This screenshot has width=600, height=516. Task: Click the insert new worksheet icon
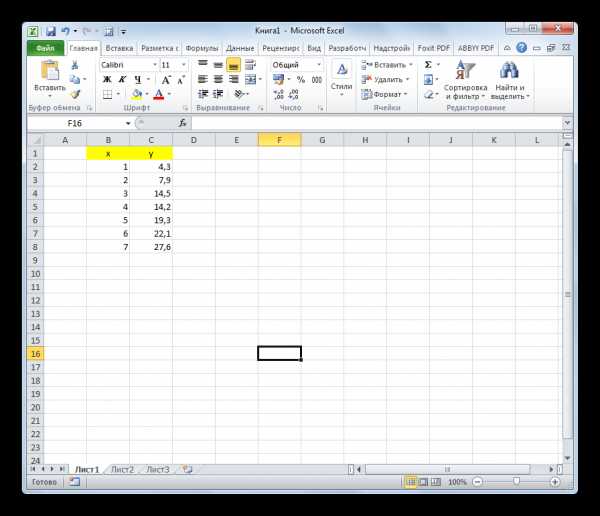pos(187,468)
